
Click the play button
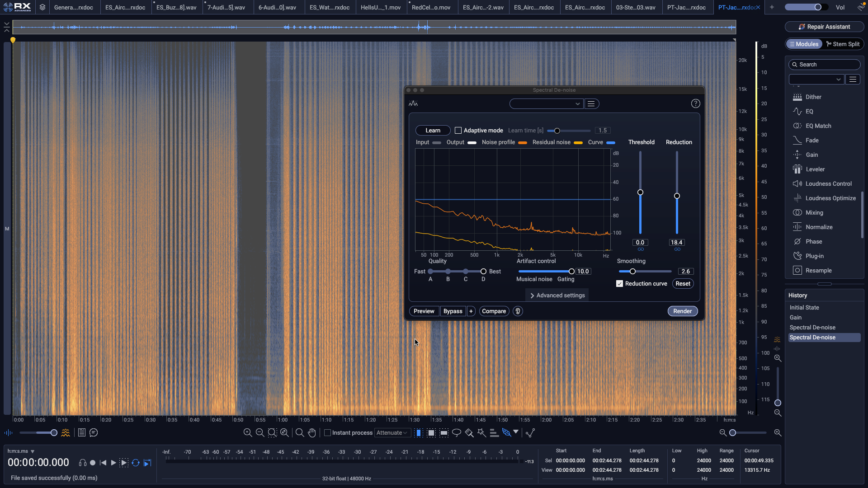113,463
